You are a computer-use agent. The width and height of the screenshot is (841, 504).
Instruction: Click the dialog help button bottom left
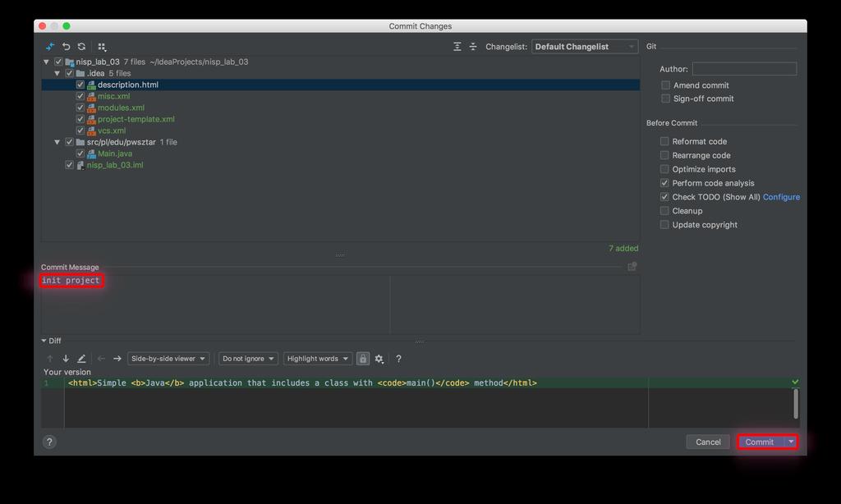click(49, 442)
